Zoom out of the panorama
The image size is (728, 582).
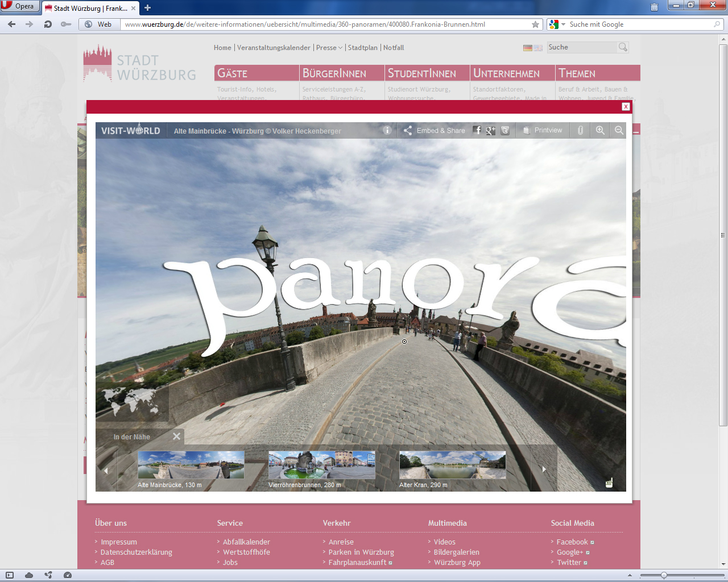pos(619,130)
